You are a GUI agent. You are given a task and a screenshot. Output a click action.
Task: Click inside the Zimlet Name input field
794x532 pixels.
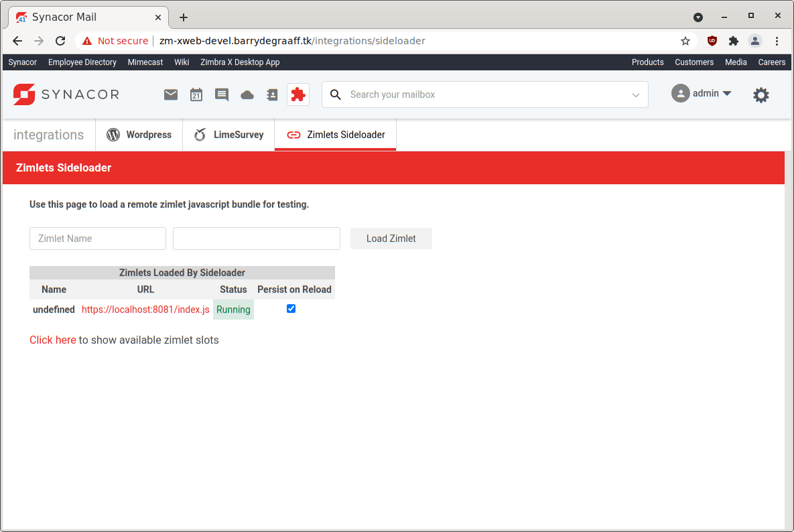point(97,239)
